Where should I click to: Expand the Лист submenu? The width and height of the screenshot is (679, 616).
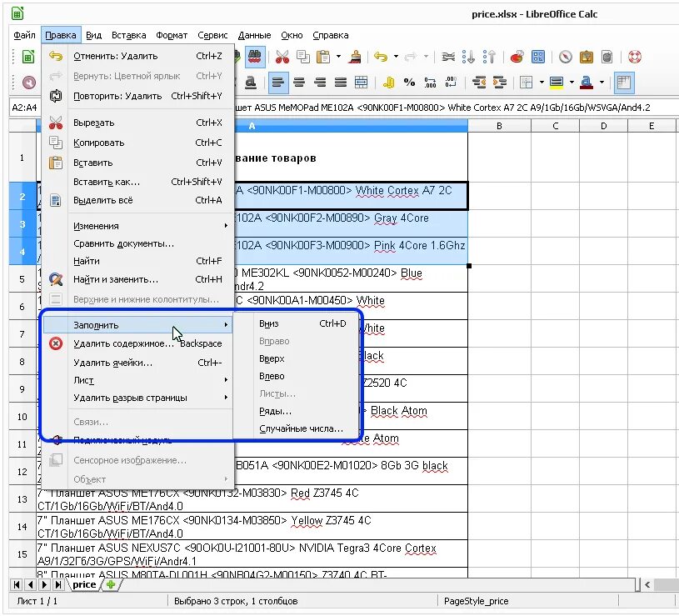138,380
